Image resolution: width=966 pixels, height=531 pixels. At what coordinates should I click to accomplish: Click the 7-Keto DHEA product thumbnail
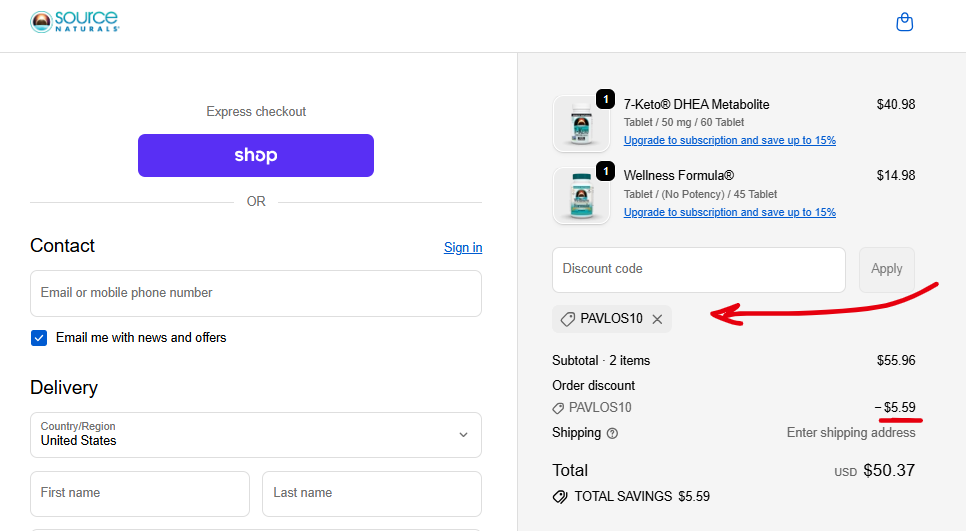(581, 123)
